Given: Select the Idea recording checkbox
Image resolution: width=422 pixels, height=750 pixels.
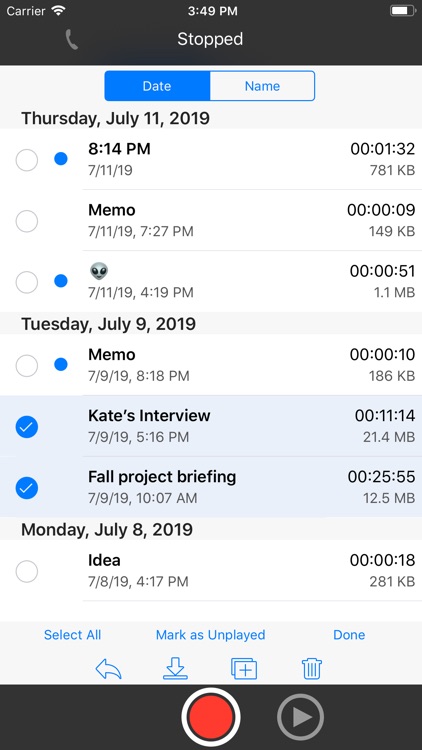Looking at the screenshot, I should [x=27, y=571].
